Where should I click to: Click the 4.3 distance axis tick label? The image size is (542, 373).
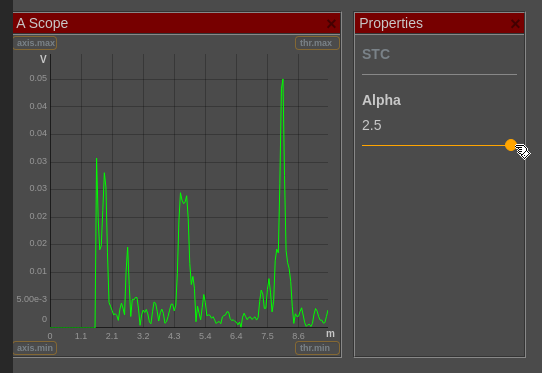pos(174,336)
